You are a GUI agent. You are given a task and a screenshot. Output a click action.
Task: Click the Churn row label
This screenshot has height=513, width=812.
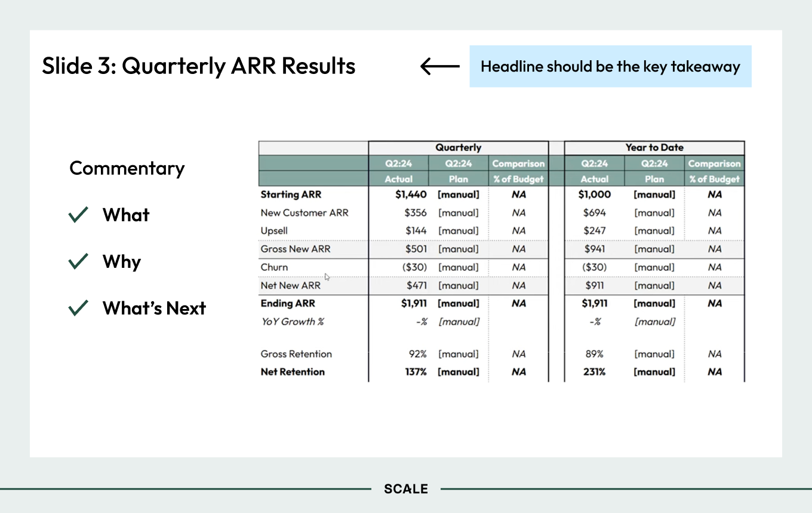point(274,267)
